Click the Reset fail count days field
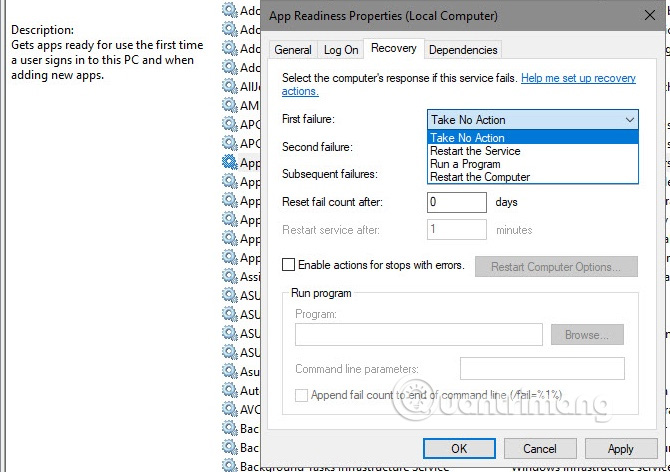Screen dimensions: 670x472 click(456, 202)
